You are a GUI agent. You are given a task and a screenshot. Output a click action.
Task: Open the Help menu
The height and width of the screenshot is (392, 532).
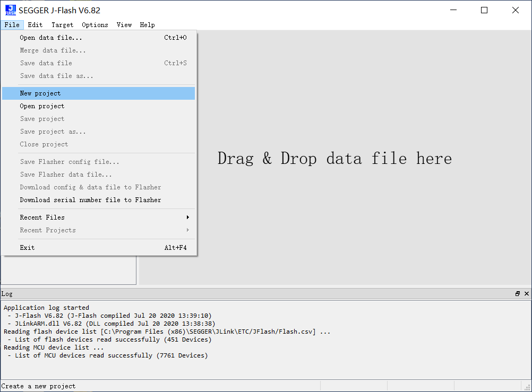coord(147,25)
